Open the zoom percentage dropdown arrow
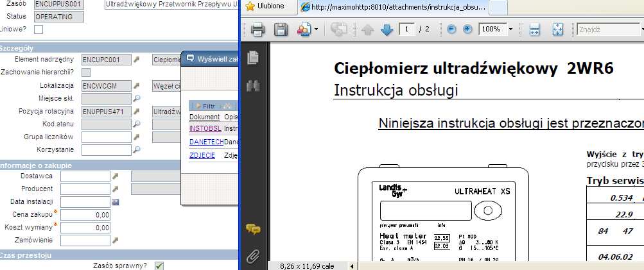644x270 pixels. [x=510, y=30]
